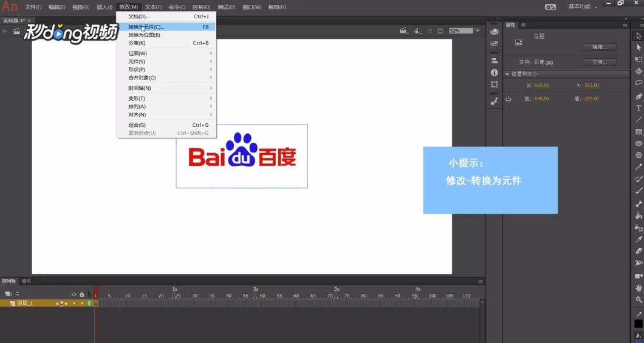Toggle clip content outside stage icon
The height and width of the screenshot is (343, 644).
[x=440, y=31]
